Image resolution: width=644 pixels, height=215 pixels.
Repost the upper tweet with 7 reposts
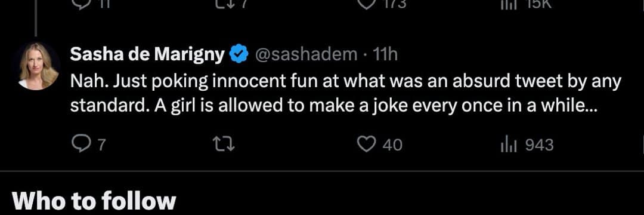pos(226,4)
